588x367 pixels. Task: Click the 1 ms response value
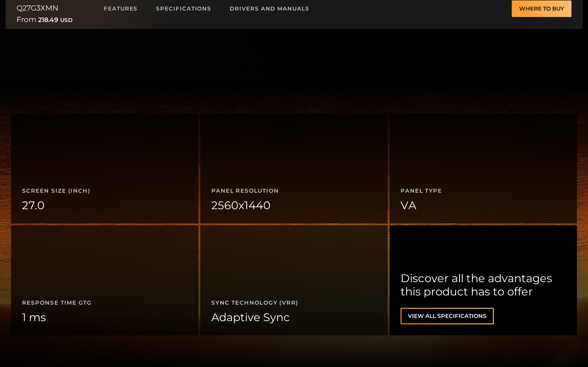pyautogui.click(x=34, y=317)
